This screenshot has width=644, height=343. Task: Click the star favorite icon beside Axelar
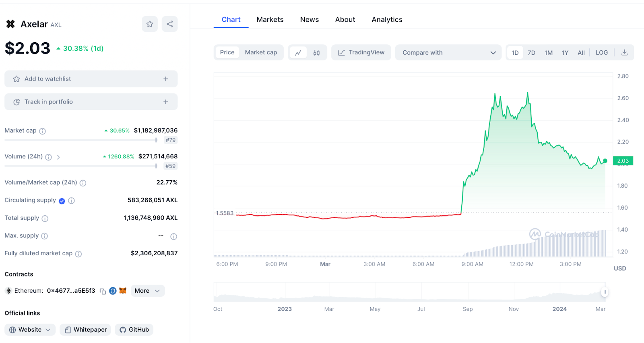pyautogui.click(x=150, y=24)
